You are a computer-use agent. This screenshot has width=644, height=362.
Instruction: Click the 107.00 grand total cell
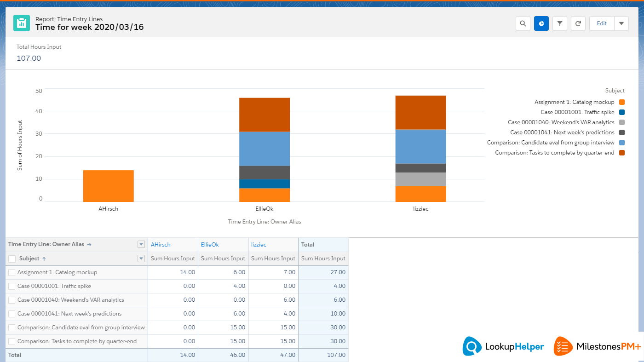[323, 355]
